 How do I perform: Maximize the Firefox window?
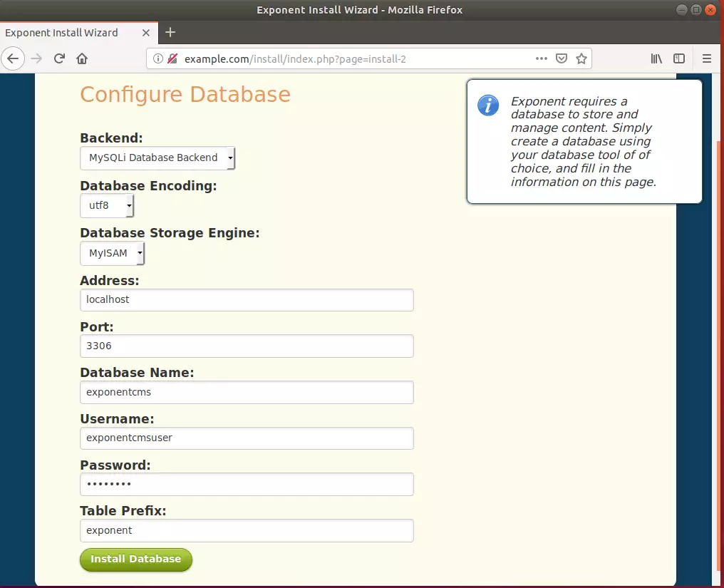point(696,10)
